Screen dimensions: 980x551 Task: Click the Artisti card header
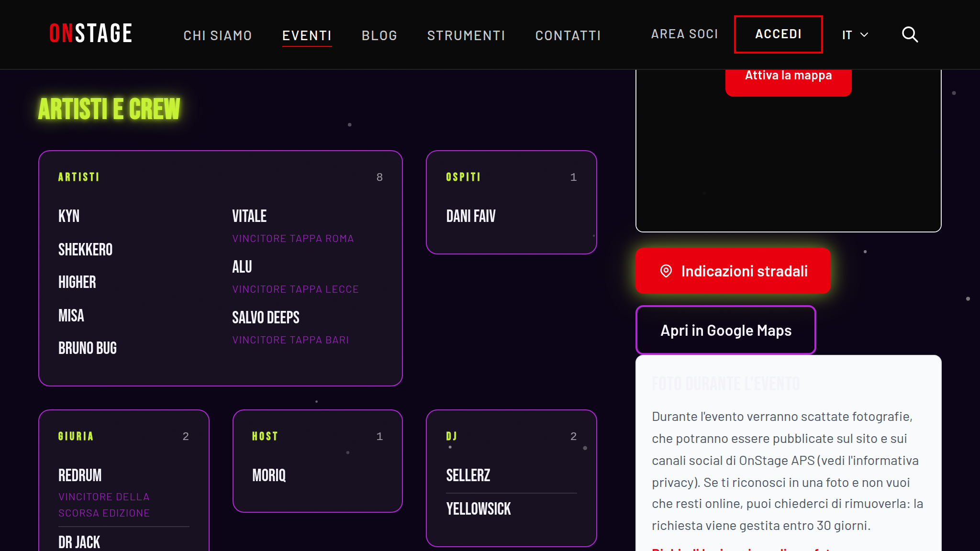[x=78, y=177]
